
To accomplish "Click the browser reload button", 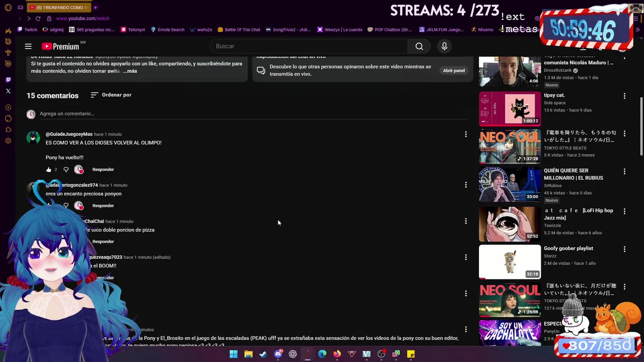I will coord(39,19).
